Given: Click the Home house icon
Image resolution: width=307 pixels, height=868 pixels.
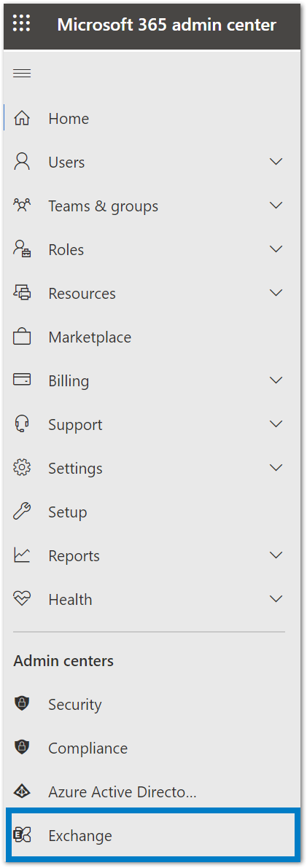Looking at the screenshot, I should (x=22, y=119).
